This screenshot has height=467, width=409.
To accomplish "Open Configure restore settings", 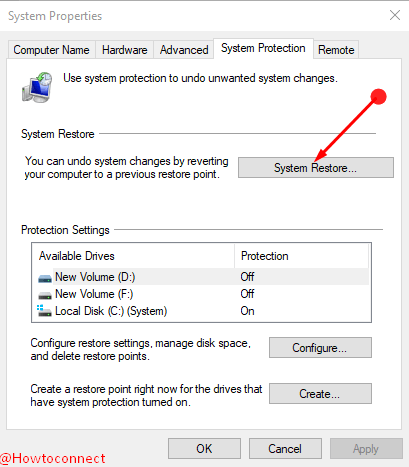I will 320,348.
